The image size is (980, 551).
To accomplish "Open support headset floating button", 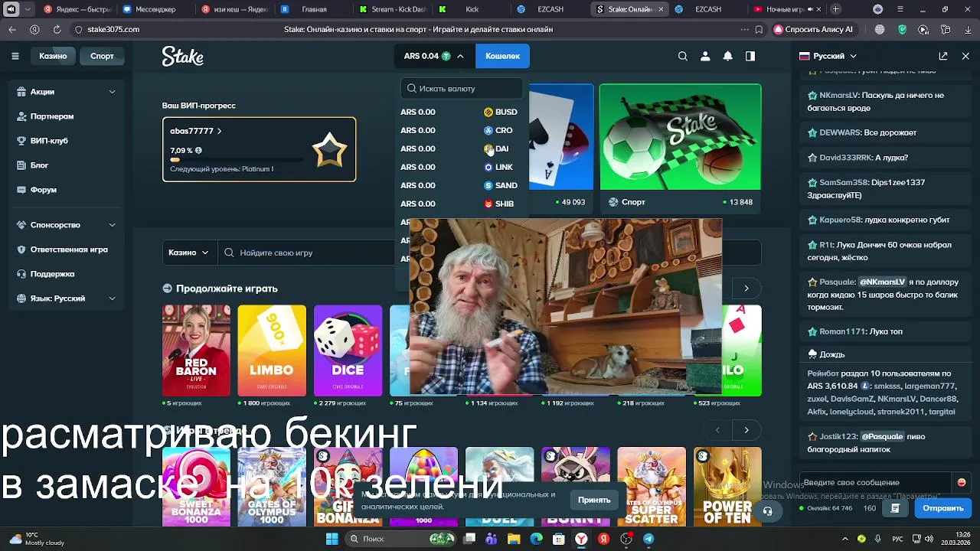I will (x=768, y=511).
